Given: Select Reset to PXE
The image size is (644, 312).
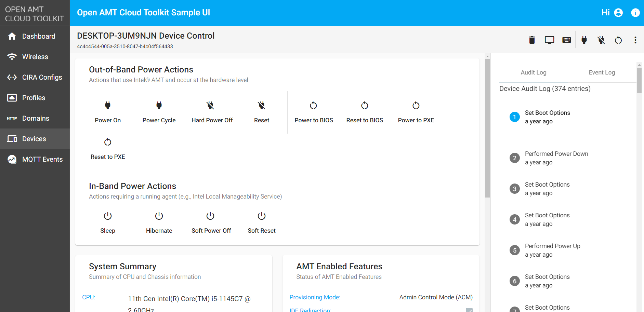Looking at the screenshot, I should click(108, 149).
